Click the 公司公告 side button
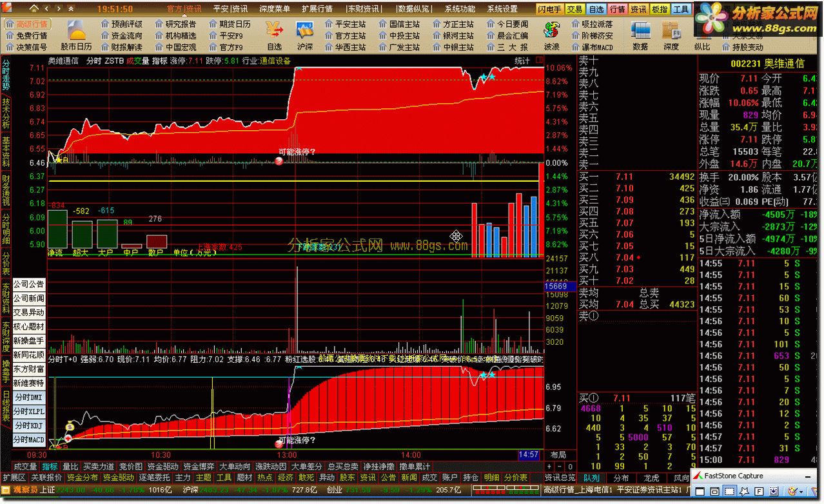Image resolution: width=824 pixels, height=504 pixels. 29,284
